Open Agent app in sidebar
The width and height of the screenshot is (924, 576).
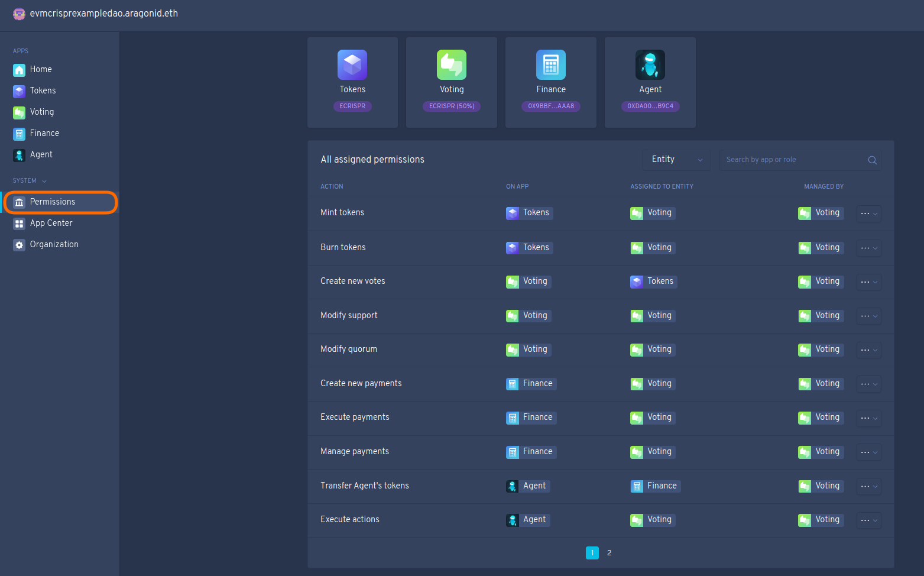(59, 154)
